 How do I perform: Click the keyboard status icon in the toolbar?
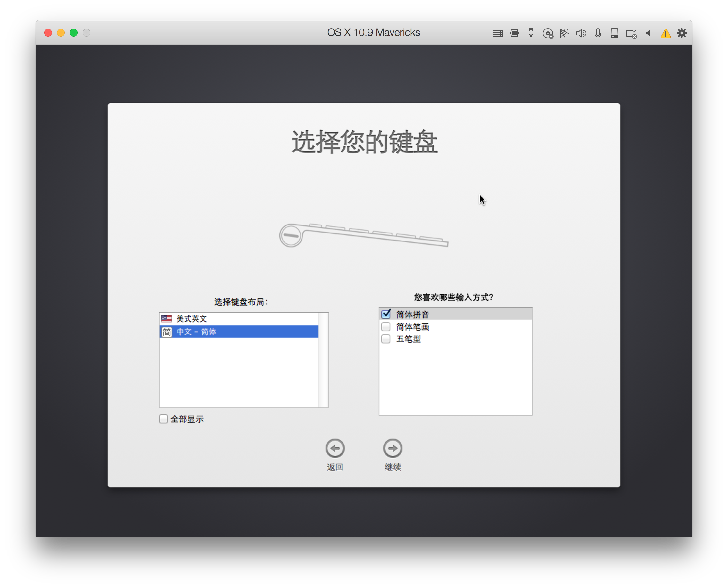coord(498,33)
